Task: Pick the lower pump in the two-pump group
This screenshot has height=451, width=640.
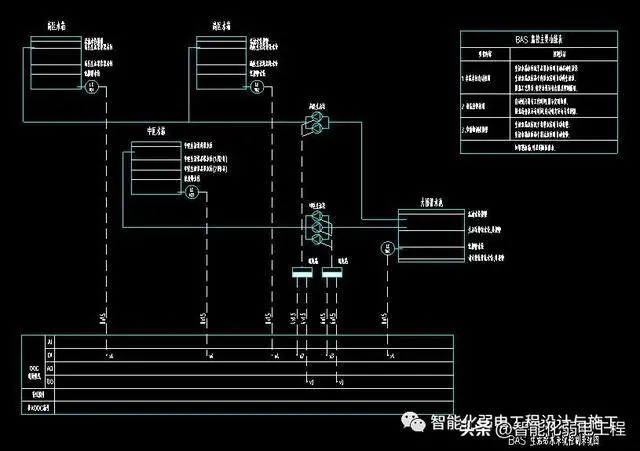Action: 317,128
